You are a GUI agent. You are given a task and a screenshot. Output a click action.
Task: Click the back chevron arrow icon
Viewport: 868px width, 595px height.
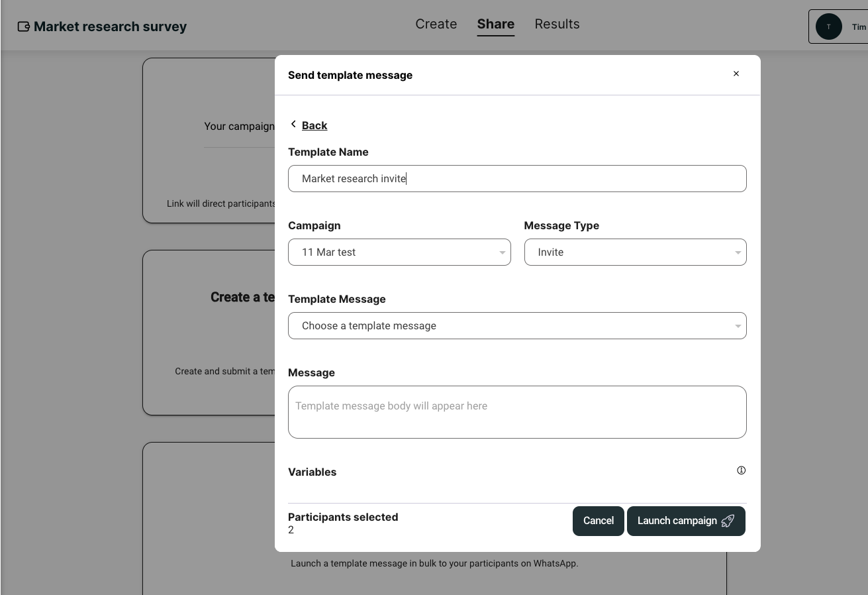(x=293, y=125)
